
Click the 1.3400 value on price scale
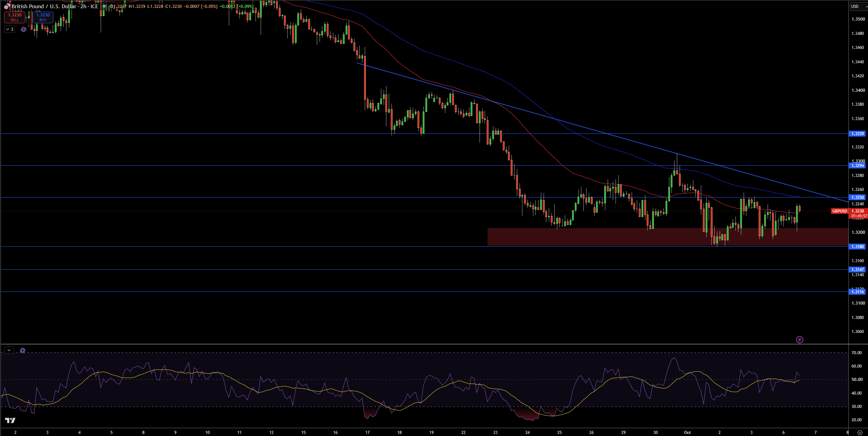click(858, 90)
